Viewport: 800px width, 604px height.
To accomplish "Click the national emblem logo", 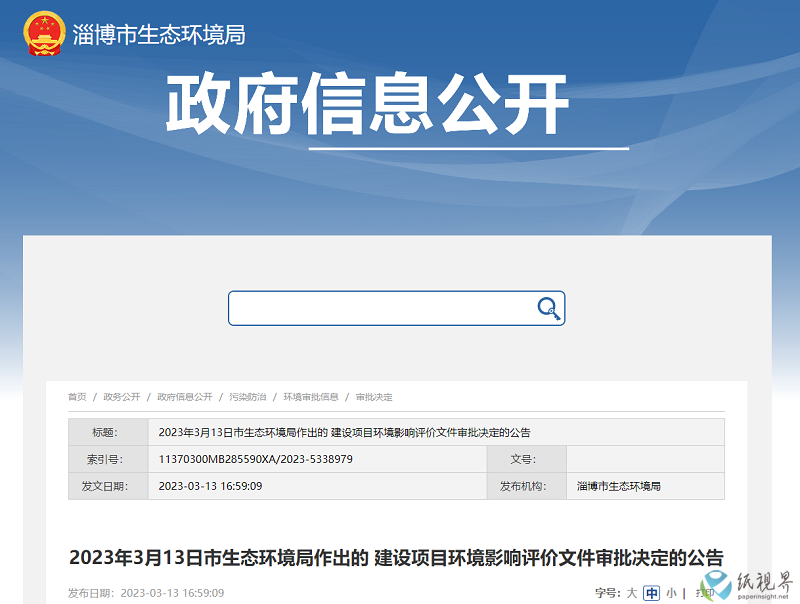I will tap(44, 33).
